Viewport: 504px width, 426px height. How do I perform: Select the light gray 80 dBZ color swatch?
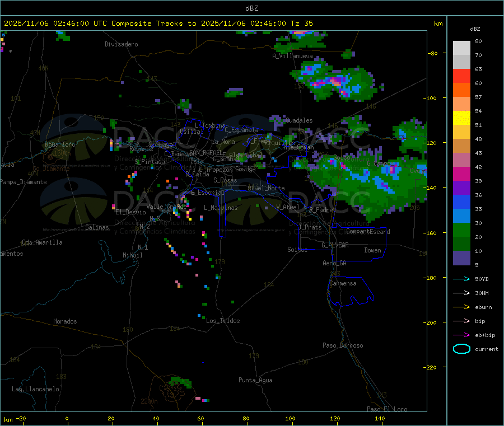coord(461,48)
